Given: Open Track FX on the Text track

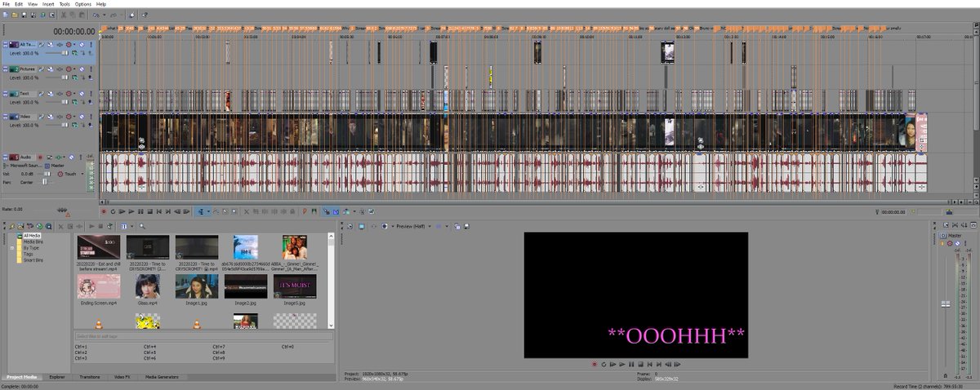Looking at the screenshot, I should click(x=60, y=93).
